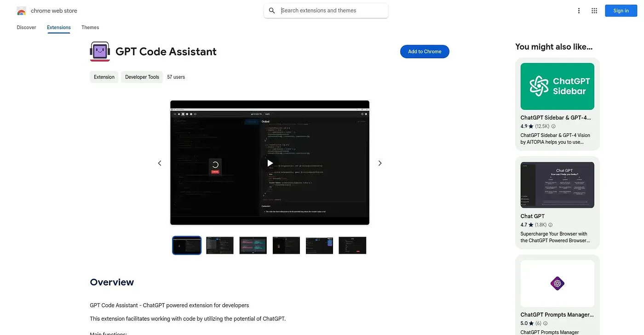This screenshot has width=644, height=335.
Task: Click info icon beside ChatGPT Sidebar rating
Action: click(553, 126)
